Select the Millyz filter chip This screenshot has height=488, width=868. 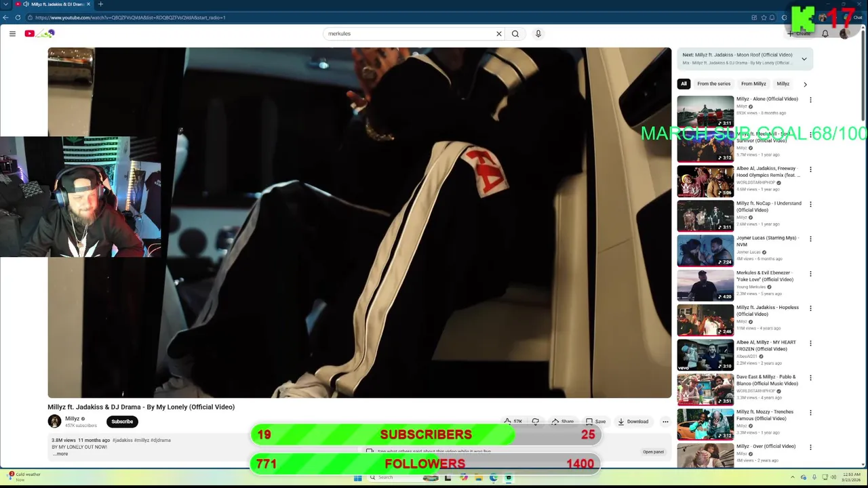coord(783,84)
